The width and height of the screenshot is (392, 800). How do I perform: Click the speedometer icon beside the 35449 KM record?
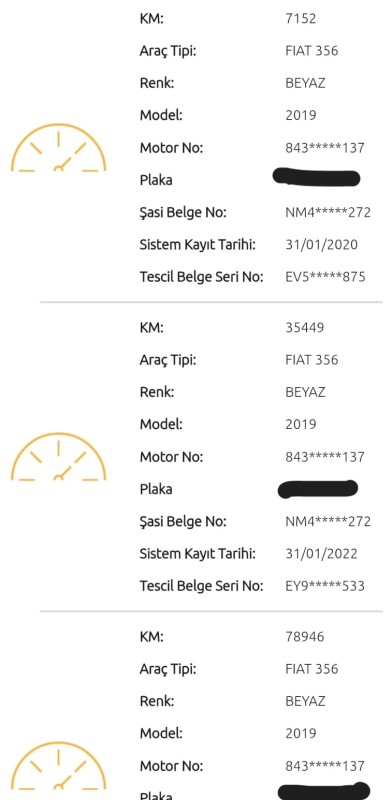click(x=58, y=457)
